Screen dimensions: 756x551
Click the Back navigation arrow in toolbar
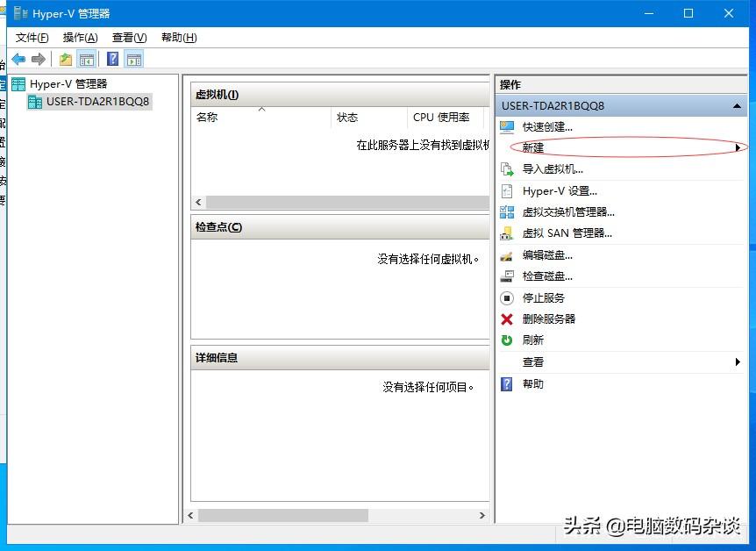click(18, 59)
